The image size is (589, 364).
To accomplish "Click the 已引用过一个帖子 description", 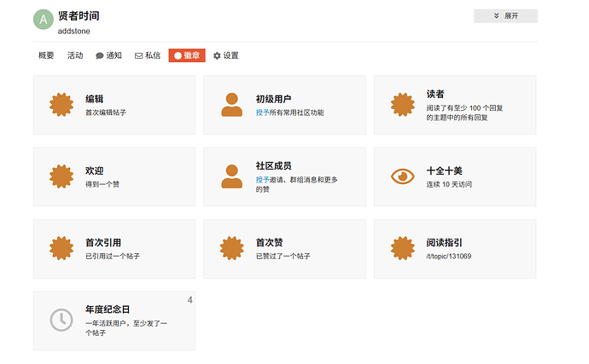I will 113,257.
